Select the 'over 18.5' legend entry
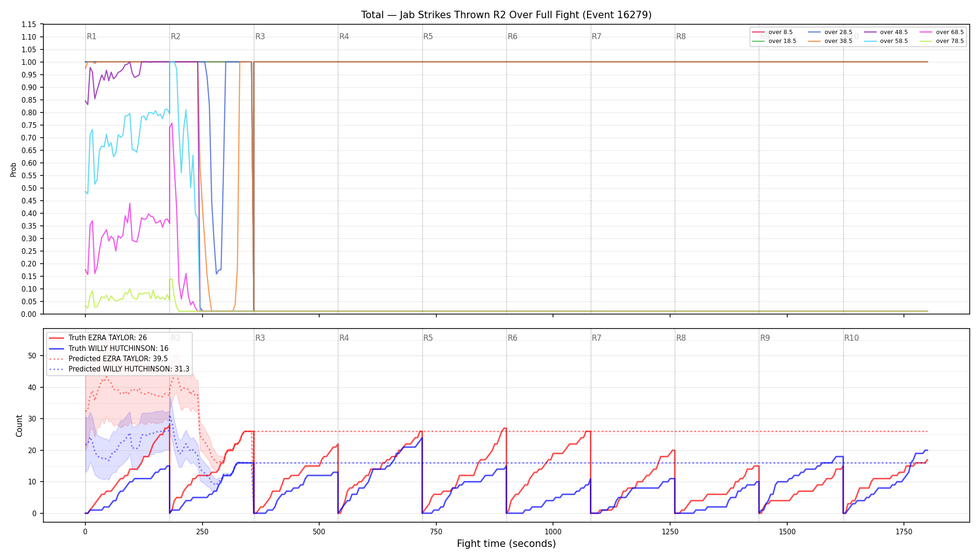This screenshot has width=980, height=560. tap(774, 41)
